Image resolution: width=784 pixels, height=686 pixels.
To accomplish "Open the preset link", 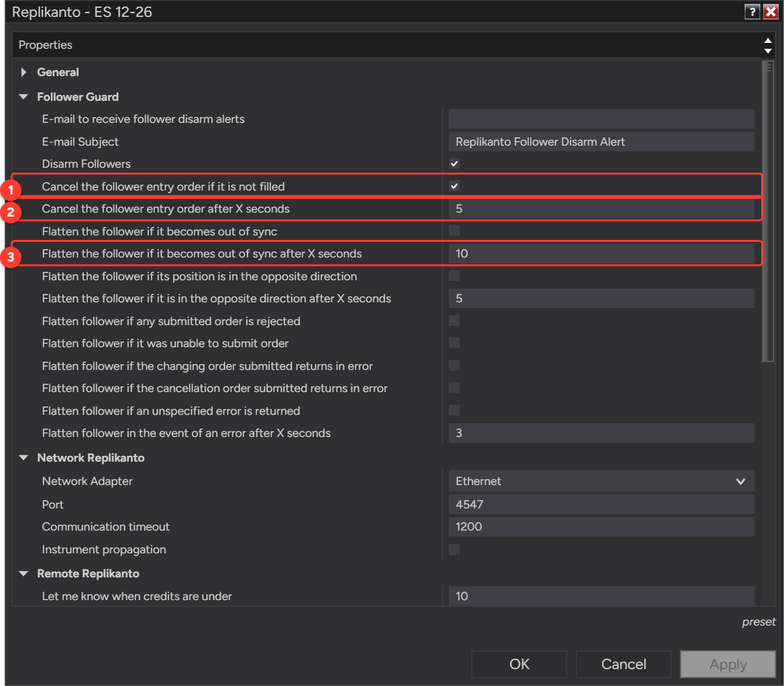I will (x=759, y=622).
